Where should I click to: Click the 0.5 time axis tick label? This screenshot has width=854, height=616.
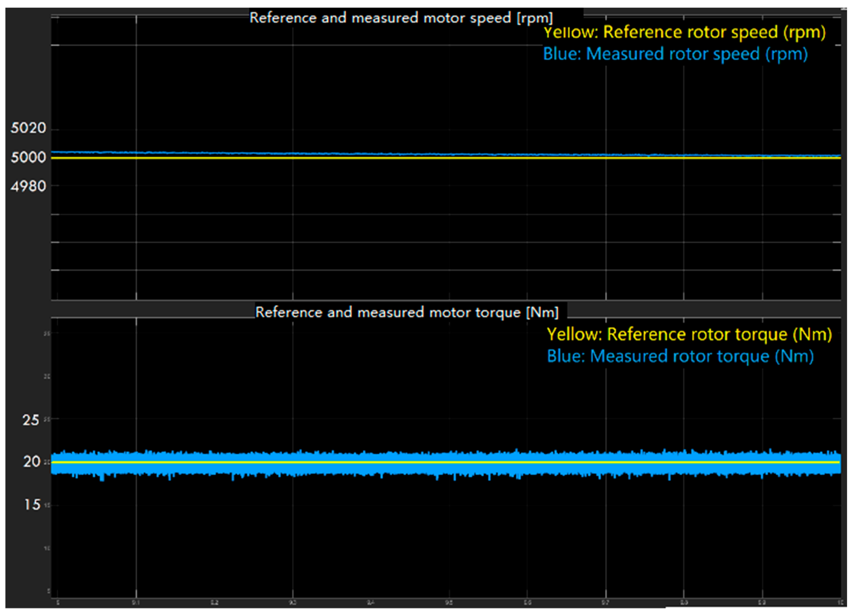(x=449, y=603)
